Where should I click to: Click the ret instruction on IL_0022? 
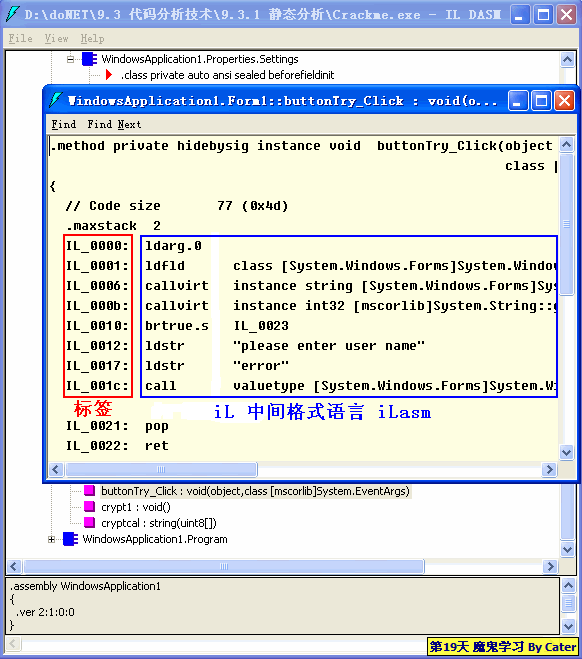click(157, 446)
